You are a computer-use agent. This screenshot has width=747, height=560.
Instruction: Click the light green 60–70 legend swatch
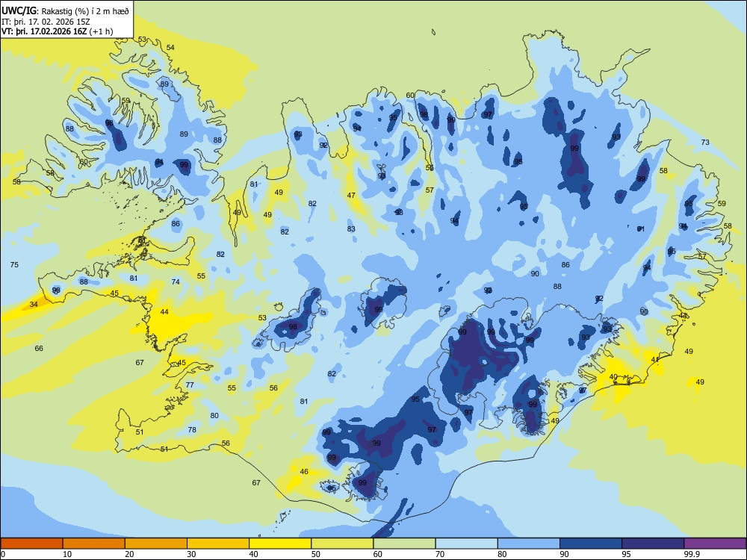tap(404, 544)
